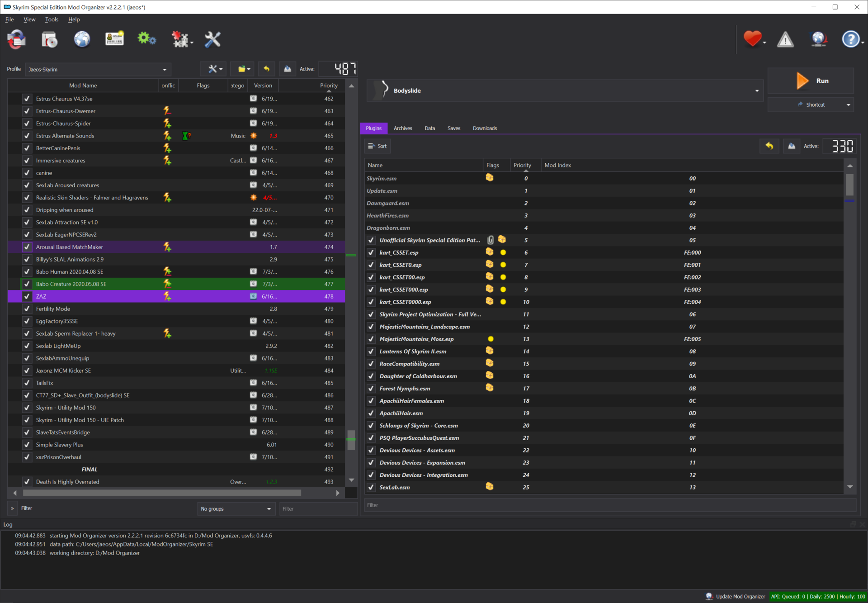Viewport: 868px width, 603px height.
Task: Uncheck the ApachiiHair.esm plugin
Action: pyautogui.click(x=371, y=413)
